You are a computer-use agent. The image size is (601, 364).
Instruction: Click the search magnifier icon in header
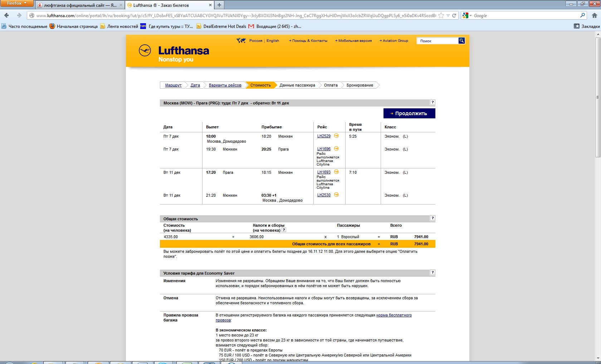coord(461,41)
